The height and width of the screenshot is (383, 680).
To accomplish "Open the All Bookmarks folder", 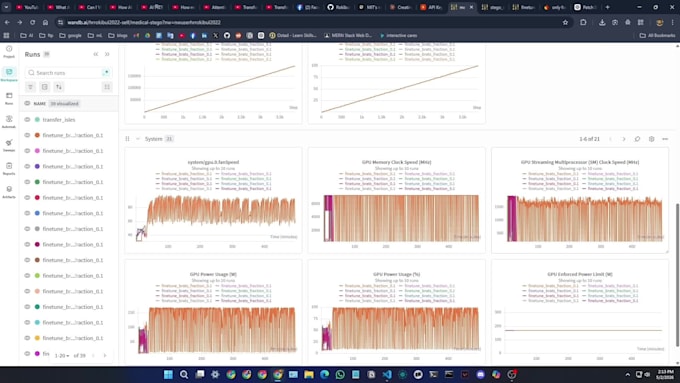I will point(657,35).
